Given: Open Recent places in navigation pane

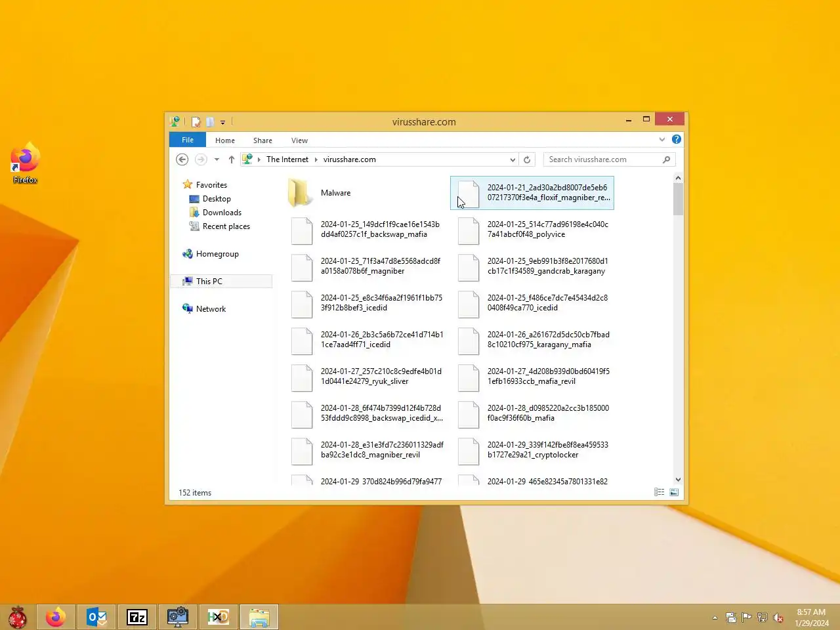Looking at the screenshot, I should [x=226, y=226].
